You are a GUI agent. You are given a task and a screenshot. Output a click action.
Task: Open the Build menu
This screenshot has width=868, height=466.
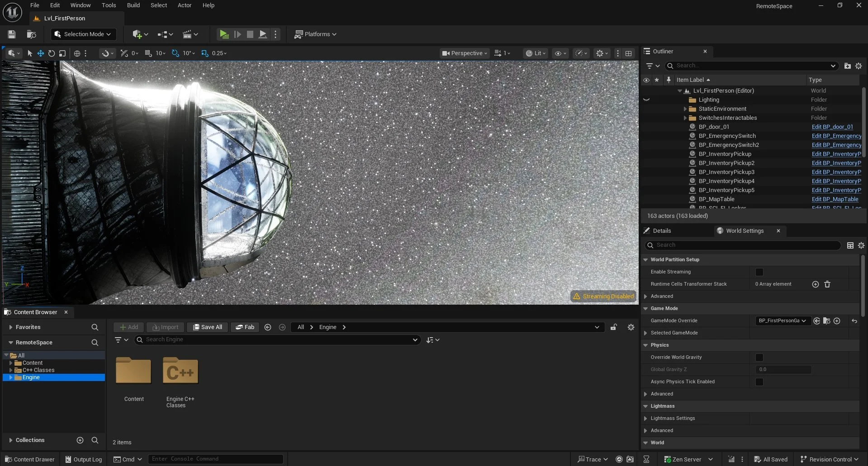pyautogui.click(x=133, y=5)
